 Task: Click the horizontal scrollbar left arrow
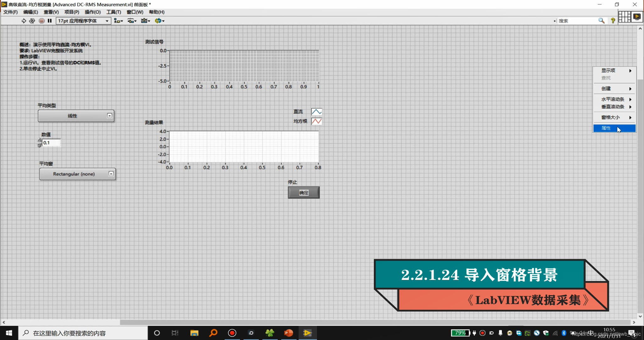click(4, 322)
